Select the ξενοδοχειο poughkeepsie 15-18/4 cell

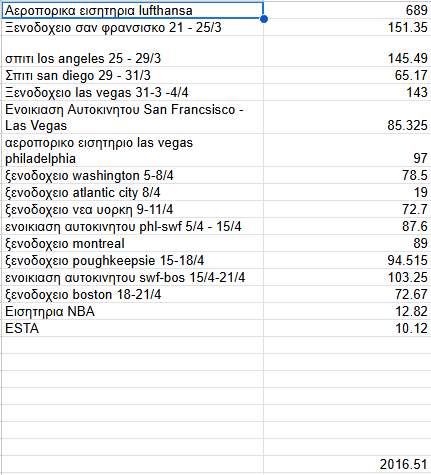(133, 260)
